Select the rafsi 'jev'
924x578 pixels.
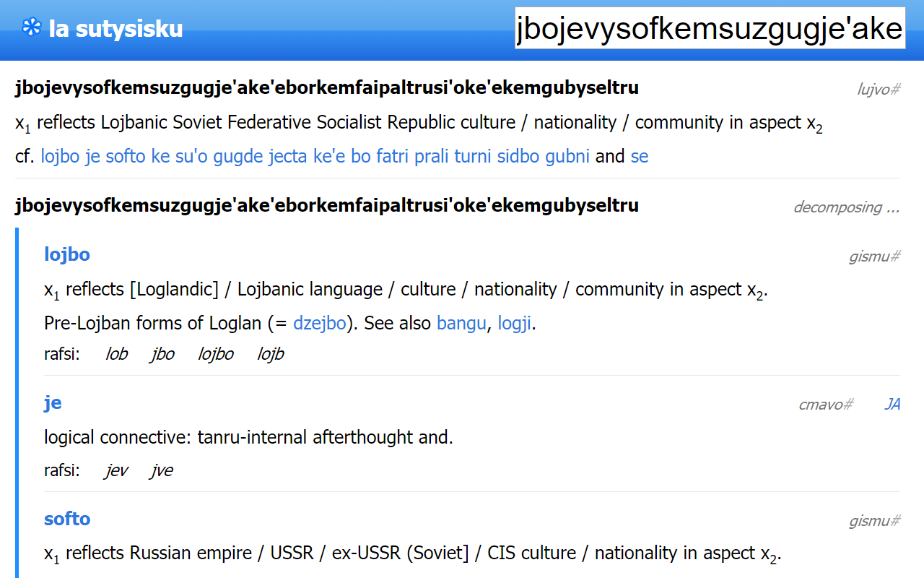116,470
